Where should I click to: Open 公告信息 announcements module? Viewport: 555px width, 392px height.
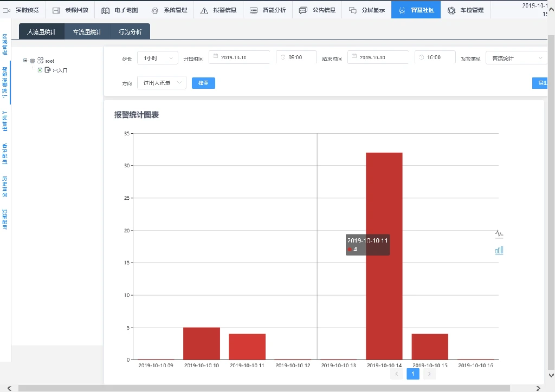pyautogui.click(x=318, y=10)
